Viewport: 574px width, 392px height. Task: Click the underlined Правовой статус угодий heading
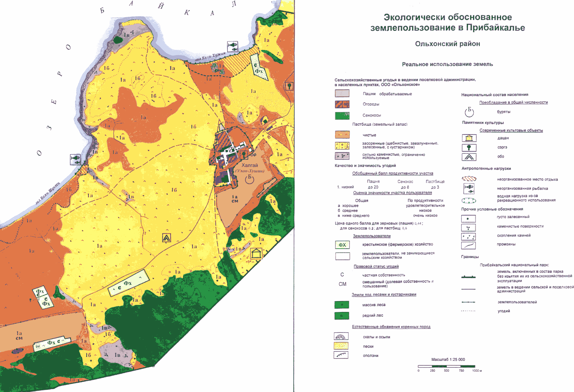[x=376, y=267]
